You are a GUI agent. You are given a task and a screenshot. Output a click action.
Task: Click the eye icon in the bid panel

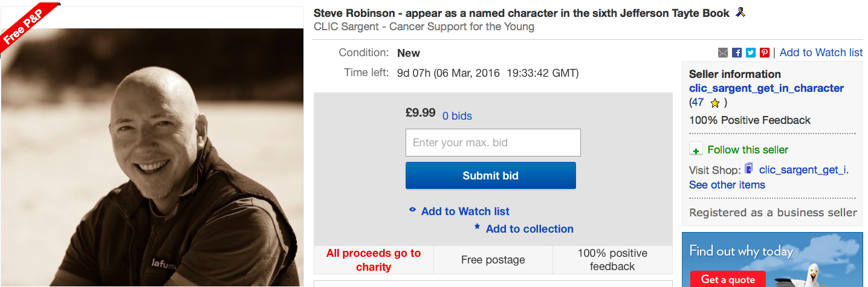pos(413,210)
